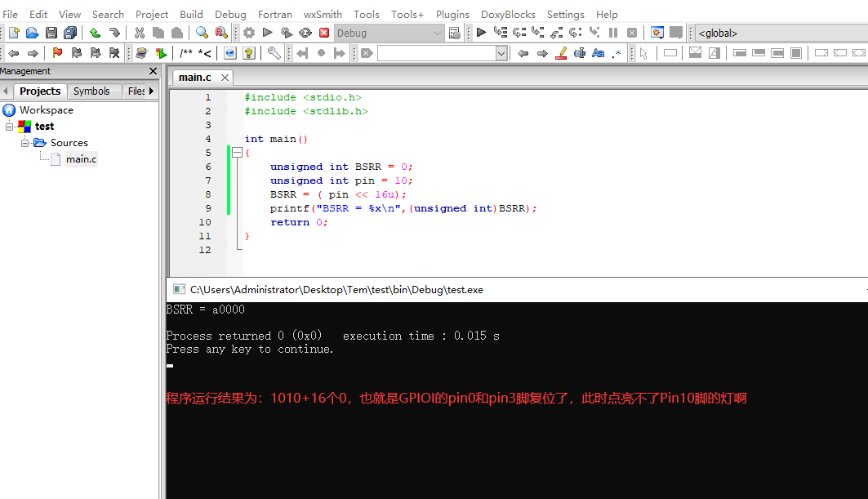Open the DoxyBlocks menu
Image resolution: width=868 pixels, height=499 pixels.
[x=508, y=15]
